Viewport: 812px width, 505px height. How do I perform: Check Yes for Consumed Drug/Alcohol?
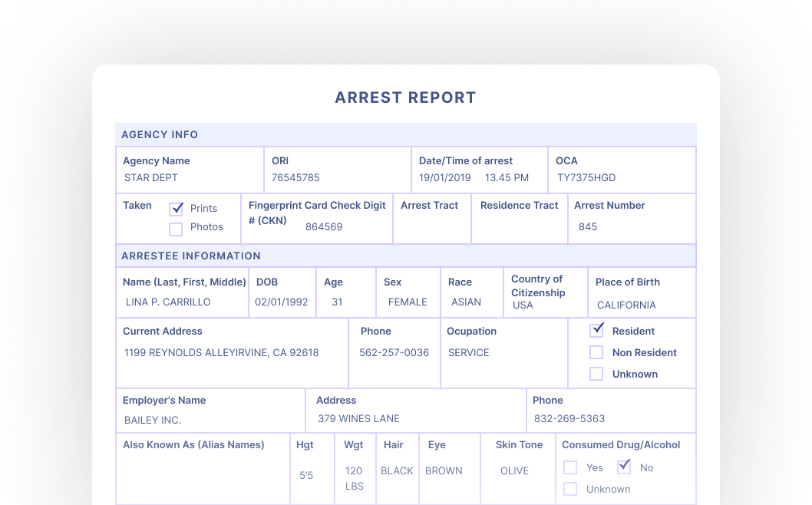coord(570,467)
